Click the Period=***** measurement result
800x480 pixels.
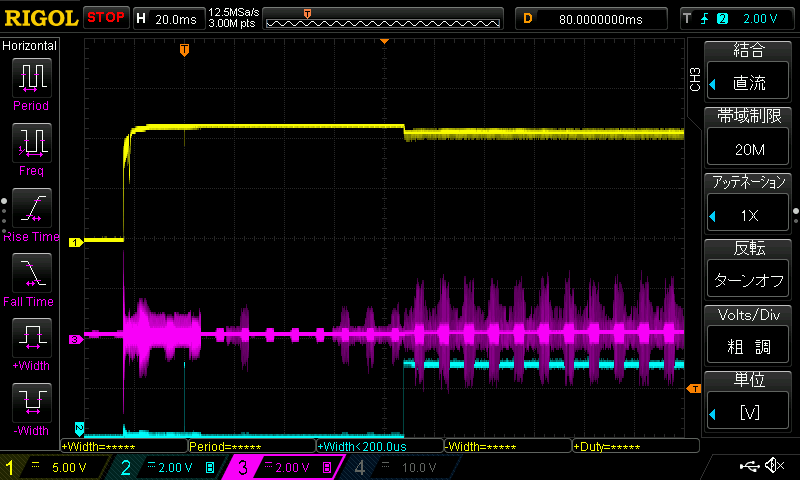pyautogui.click(x=252, y=447)
